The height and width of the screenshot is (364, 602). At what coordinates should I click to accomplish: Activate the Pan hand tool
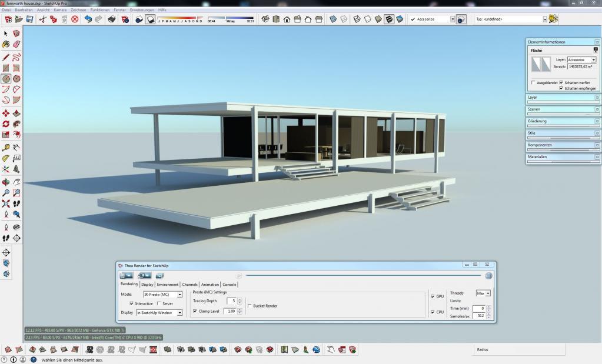16,182
